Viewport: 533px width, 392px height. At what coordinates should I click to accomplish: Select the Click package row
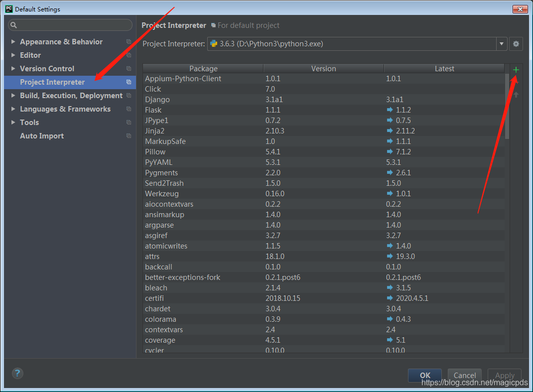coord(324,89)
